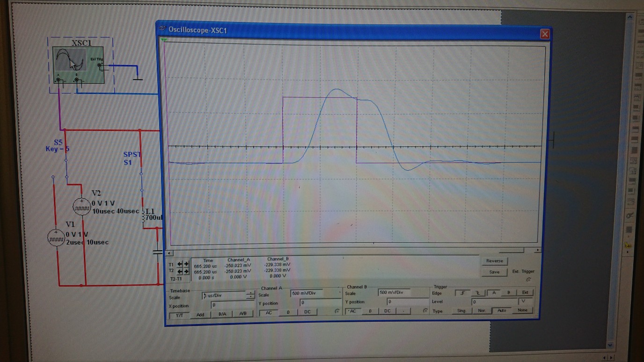Set Channel A coupling to 0
This screenshot has height=362, width=644.
click(x=288, y=312)
